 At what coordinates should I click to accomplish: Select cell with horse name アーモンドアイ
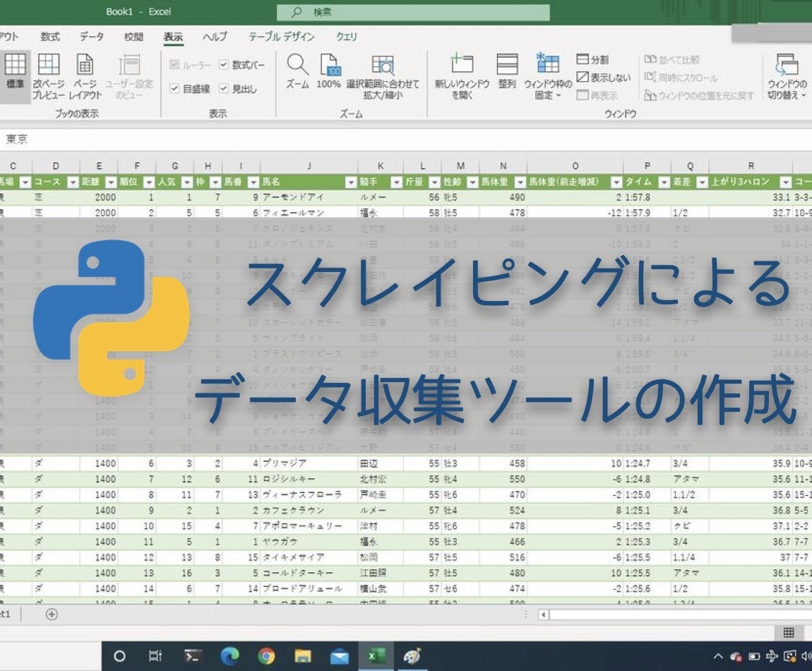(x=309, y=197)
